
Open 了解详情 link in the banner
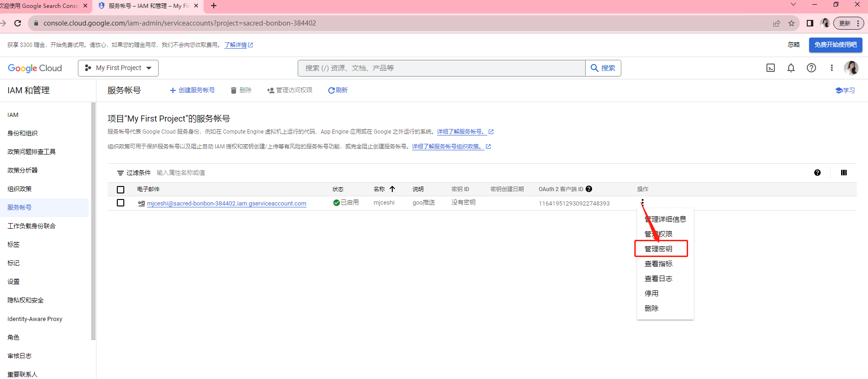click(x=239, y=45)
